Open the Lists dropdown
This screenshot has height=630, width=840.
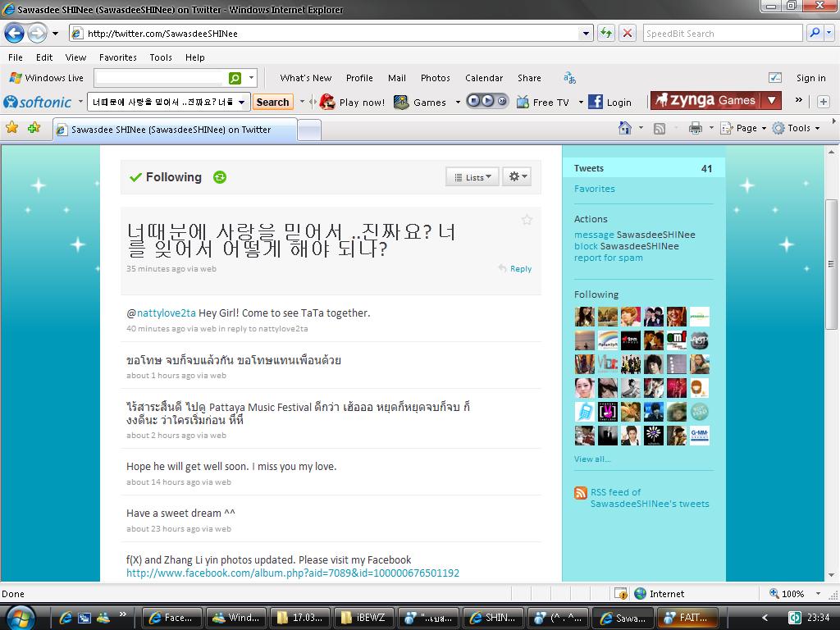[x=472, y=177]
